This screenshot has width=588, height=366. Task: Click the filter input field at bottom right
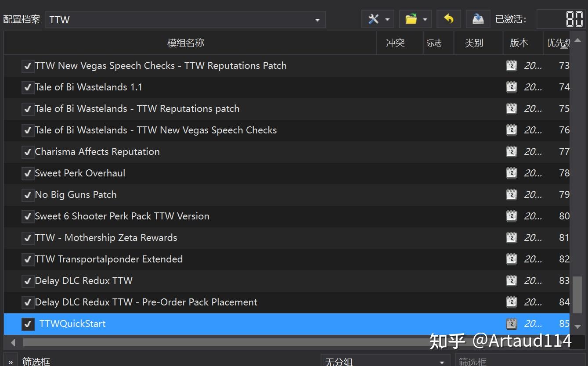(x=505, y=361)
